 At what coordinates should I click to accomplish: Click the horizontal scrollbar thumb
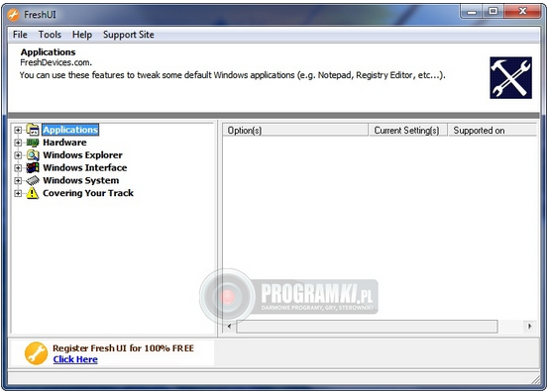367,327
